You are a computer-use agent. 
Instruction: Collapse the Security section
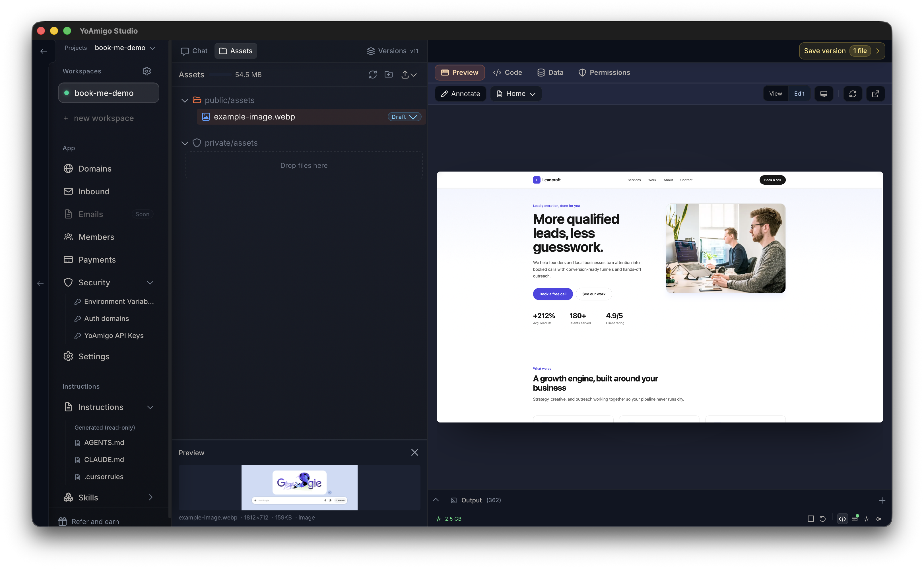coord(150,283)
